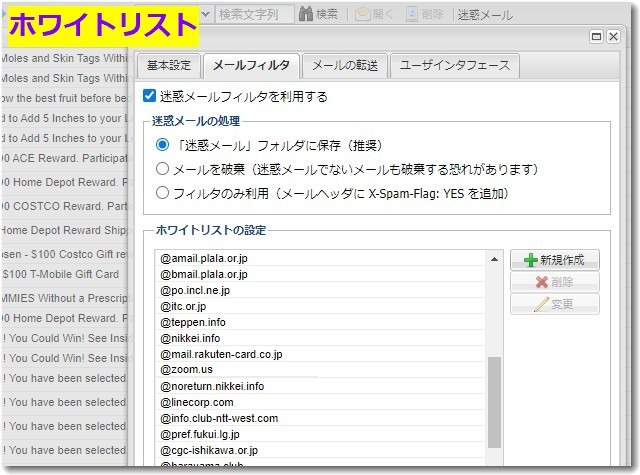Switch to the 基本設定 tab
This screenshot has width=640, height=475.
[x=169, y=65]
